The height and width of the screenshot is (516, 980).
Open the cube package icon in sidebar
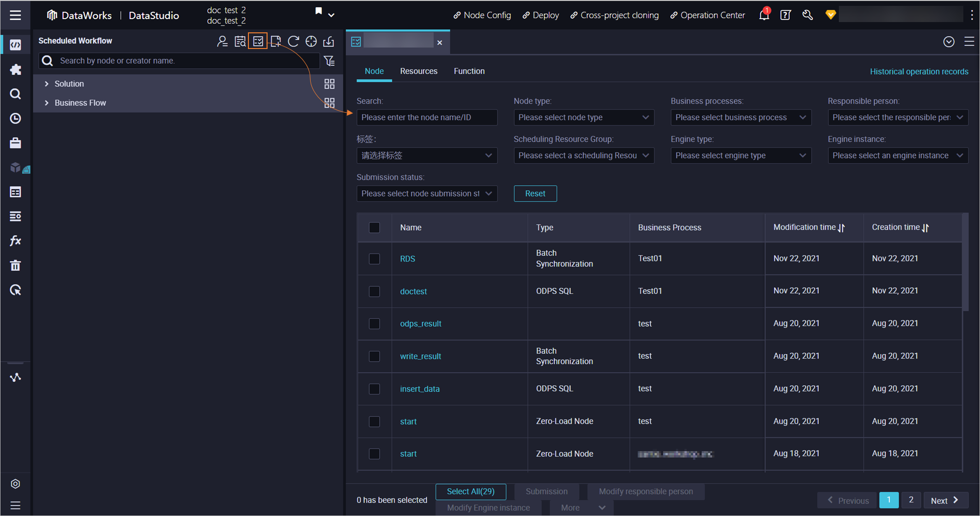tap(15, 167)
